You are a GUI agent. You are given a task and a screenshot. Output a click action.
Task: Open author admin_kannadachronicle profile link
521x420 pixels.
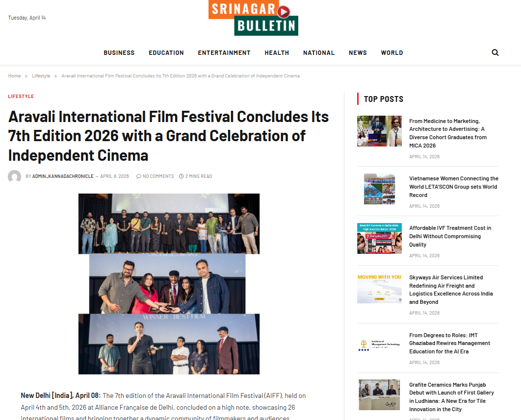click(63, 176)
